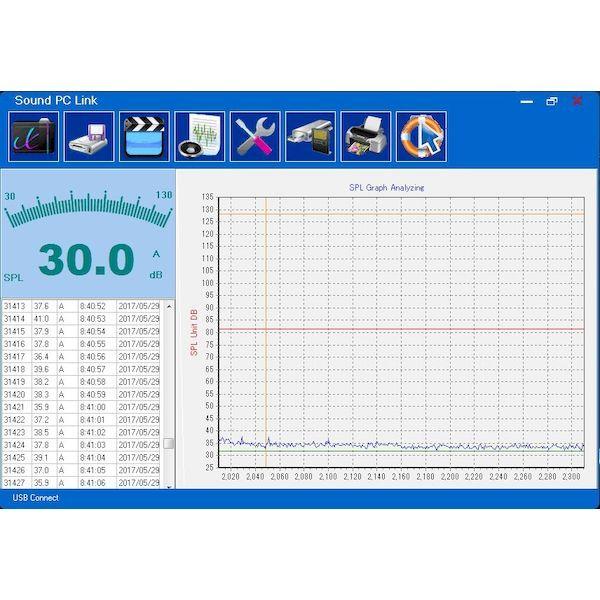The image size is (600, 600).
Task: Open the clapperboard recording icon
Action: pos(145,136)
